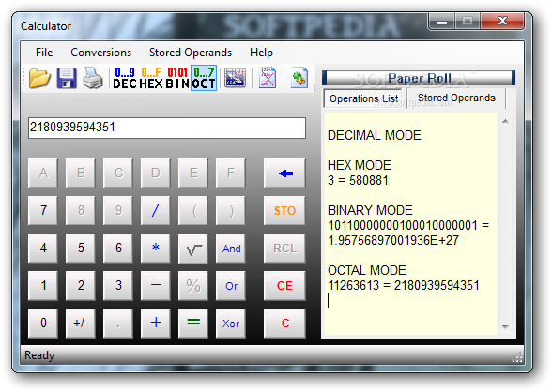Click the digit 2 key

point(81,285)
